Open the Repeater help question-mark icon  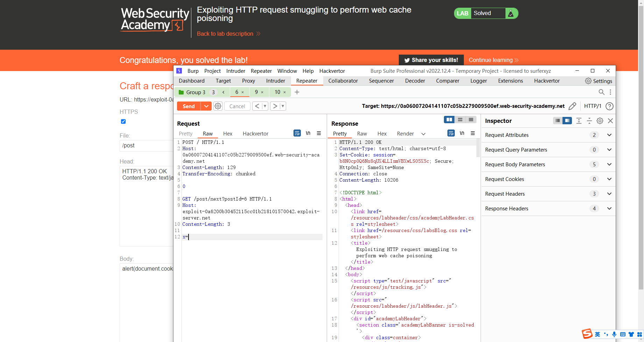609,106
